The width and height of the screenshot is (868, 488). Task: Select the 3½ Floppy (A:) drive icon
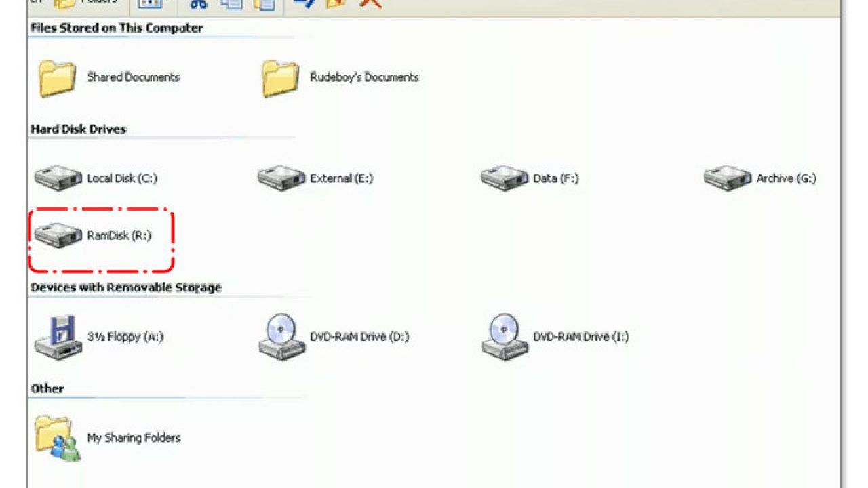point(58,337)
